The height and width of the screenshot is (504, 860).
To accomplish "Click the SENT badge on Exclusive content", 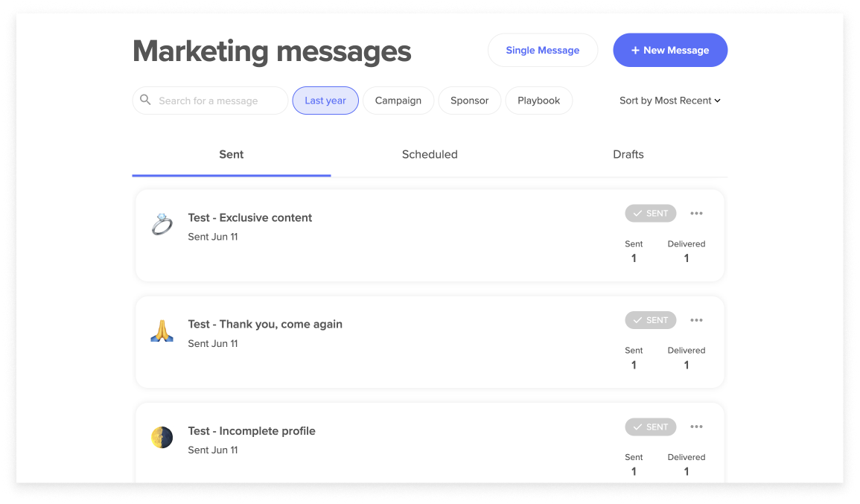I will tap(651, 214).
